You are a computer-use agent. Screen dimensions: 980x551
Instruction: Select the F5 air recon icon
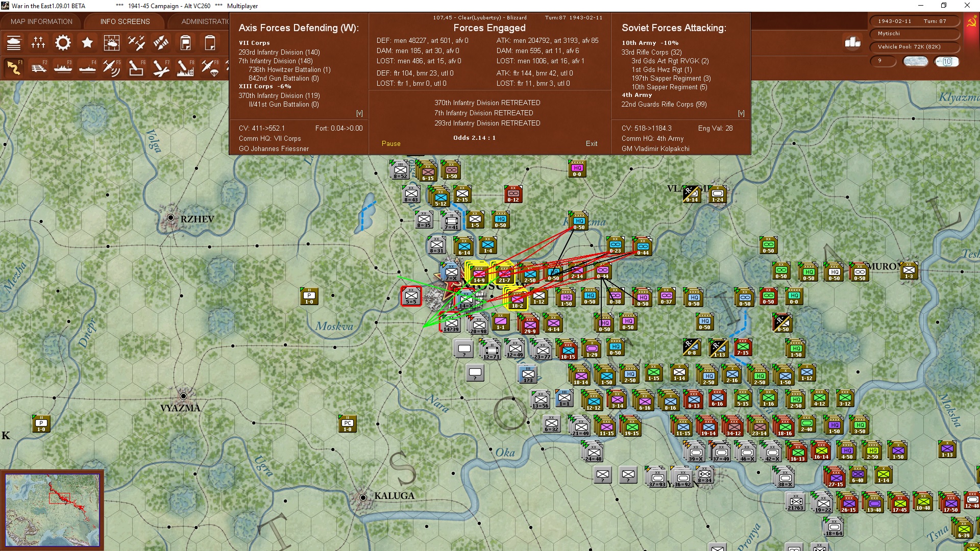(111, 67)
